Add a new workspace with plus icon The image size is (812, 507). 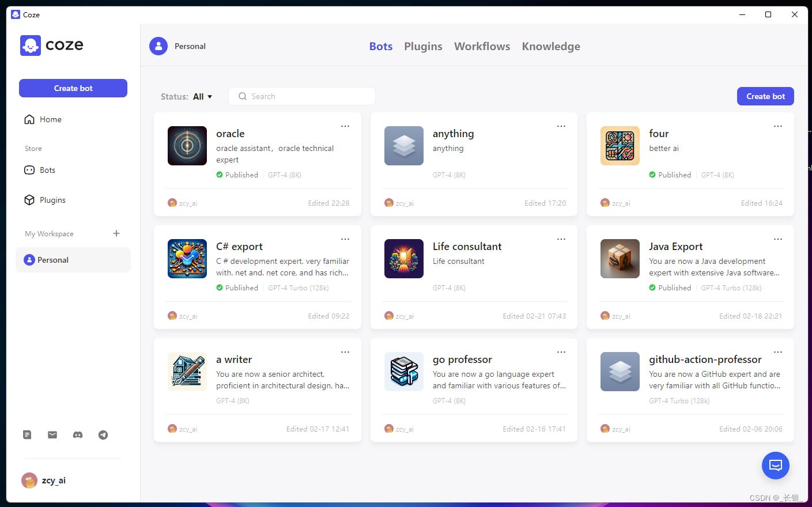pos(116,233)
